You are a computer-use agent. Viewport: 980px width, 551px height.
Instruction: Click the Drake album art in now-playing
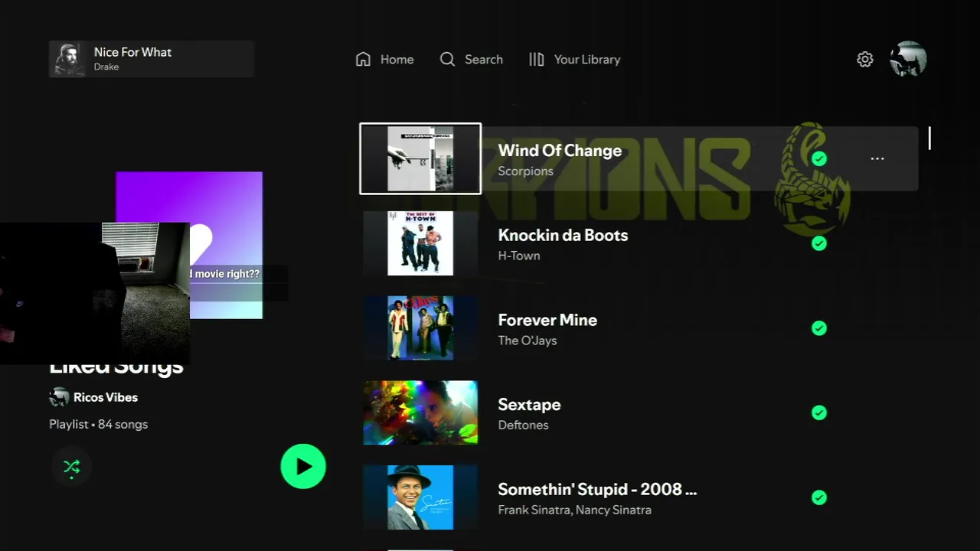click(69, 60)
